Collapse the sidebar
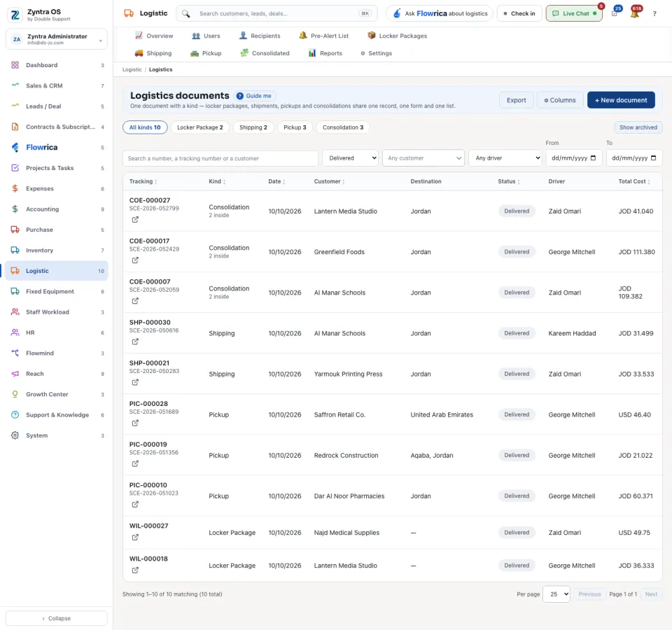The image size is (672, 630). tap(57, 618)
